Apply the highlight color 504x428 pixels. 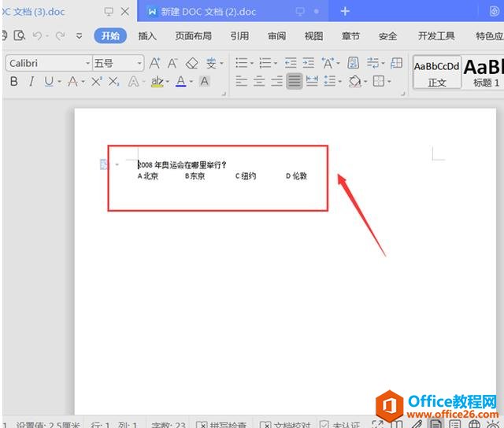coord(157,82)
